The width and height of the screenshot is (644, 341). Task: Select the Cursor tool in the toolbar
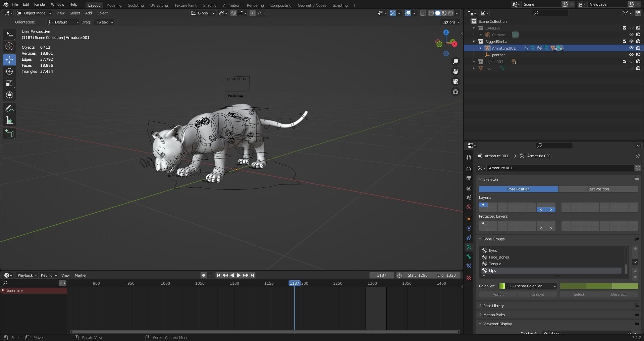pyautogui.click(x=9, y=46)
